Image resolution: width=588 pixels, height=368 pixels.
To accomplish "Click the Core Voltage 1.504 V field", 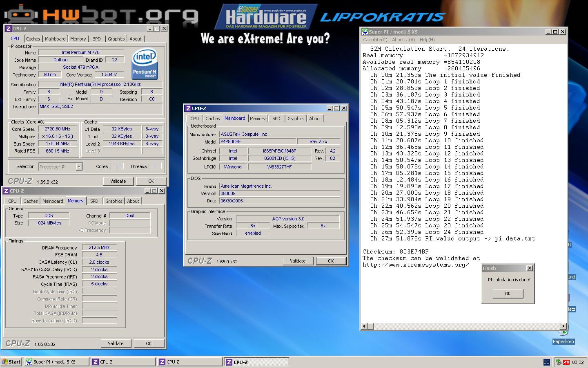I will [109, 74].
